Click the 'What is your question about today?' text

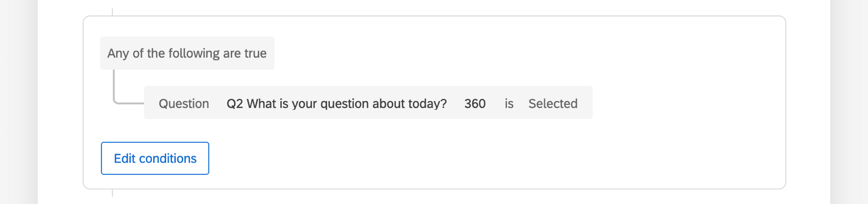(x=347, y=104)
